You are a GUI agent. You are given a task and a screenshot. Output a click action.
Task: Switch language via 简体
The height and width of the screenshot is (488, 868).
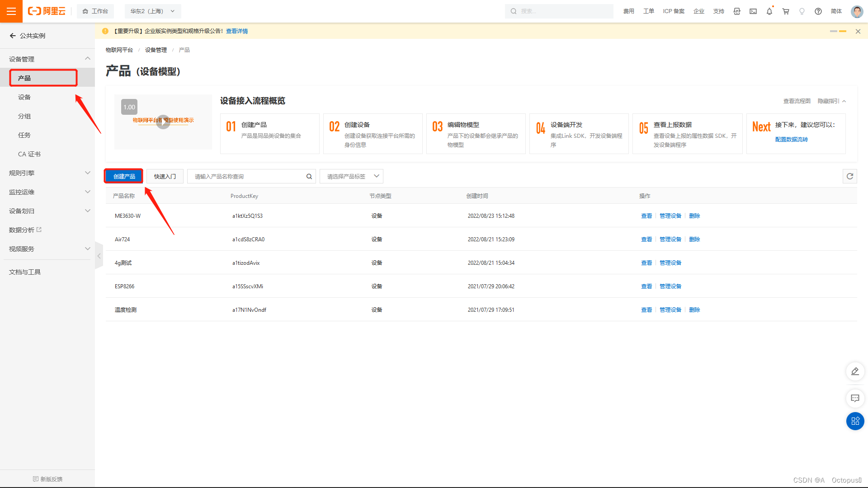click(836, 11)
